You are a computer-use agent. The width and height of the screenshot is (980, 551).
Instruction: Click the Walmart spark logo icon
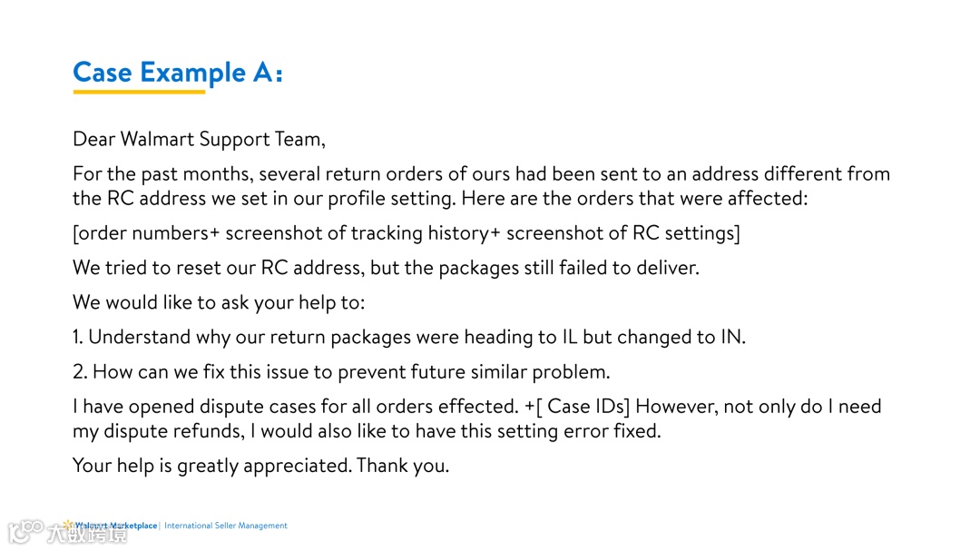point(67,525)
